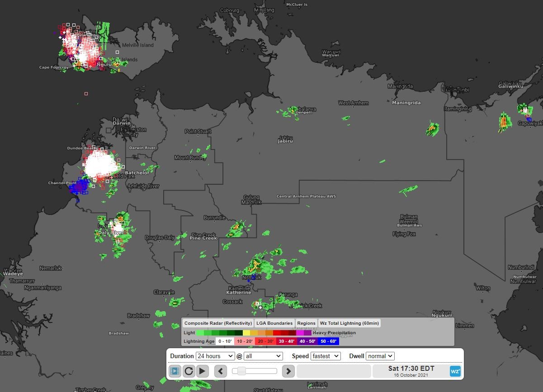543x392 pixels.
Task: Toggle the Wz Total Lightning (60min) layer
Action: coord(349,323)
